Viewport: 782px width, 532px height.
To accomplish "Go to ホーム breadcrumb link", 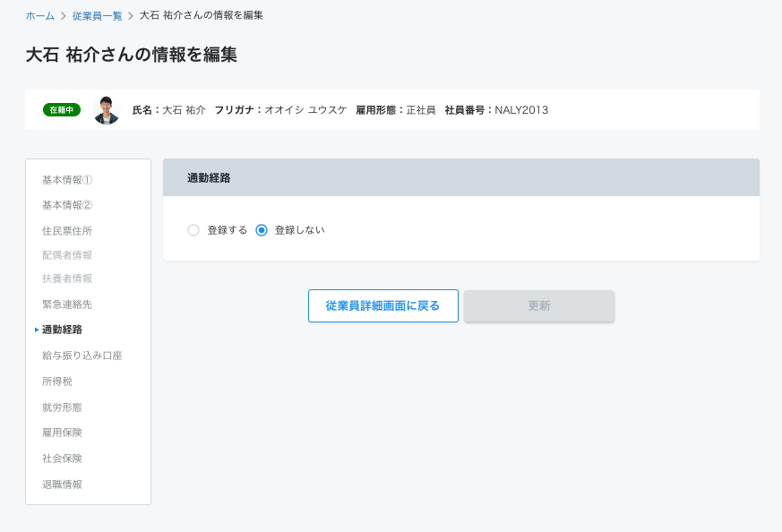I will point(40,16).
